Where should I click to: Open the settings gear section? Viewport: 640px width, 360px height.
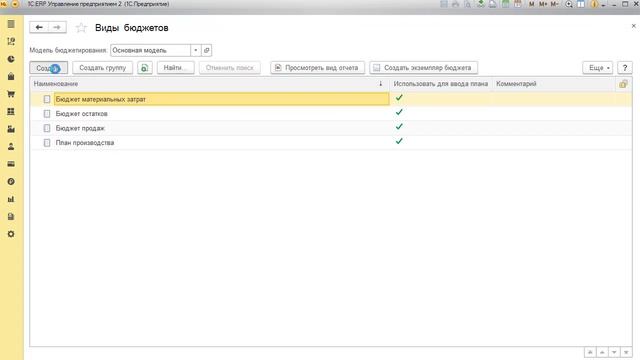(x=11, y=234)
